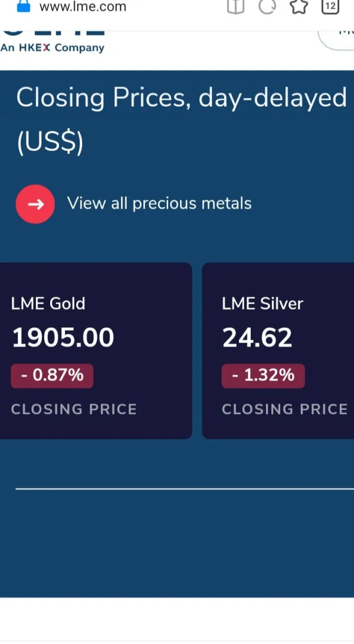
Task: Tap CLOSING PRICE label under Gold
Action: point(74,409)
